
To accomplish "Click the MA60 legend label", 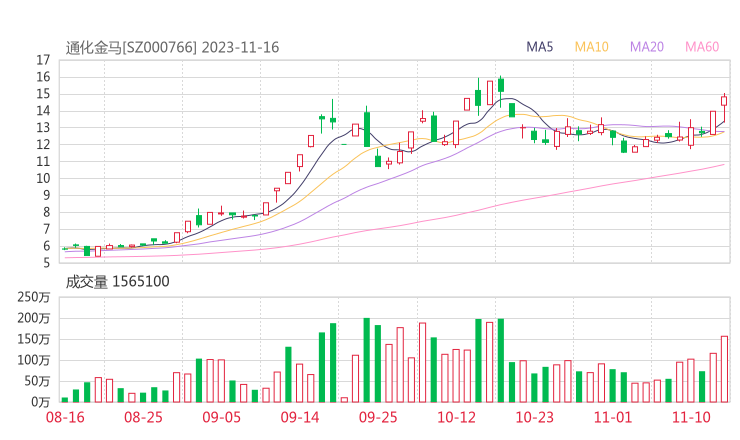I will [702, 47].
